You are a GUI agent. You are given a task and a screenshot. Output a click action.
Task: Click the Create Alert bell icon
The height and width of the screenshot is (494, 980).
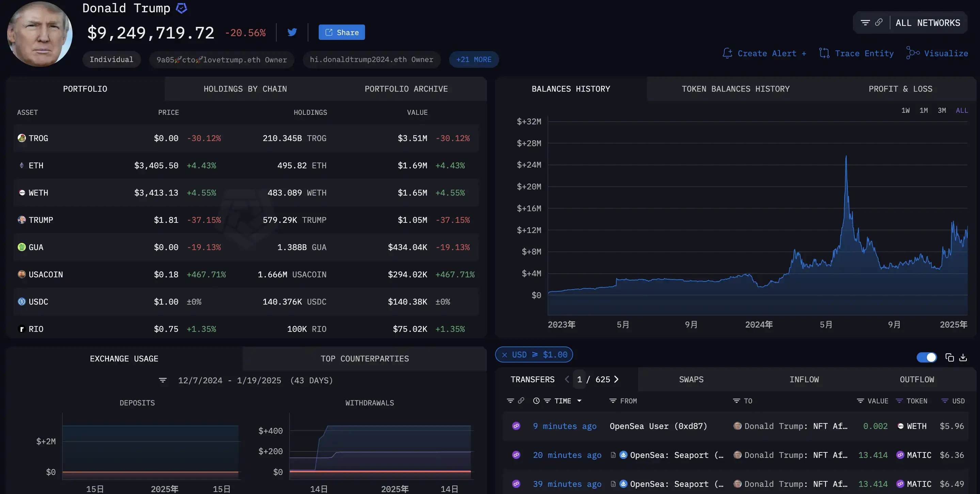(727, 53)
